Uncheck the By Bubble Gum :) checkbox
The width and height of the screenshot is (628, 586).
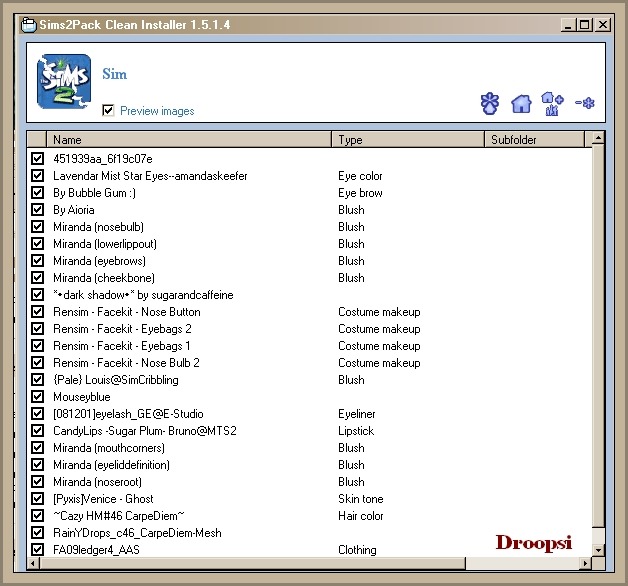click(x=37, y=193)
